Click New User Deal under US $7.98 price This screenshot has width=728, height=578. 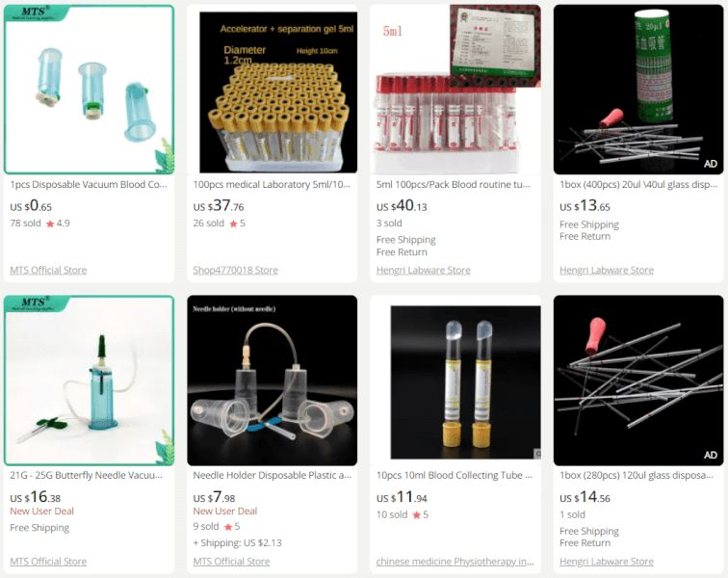(225, 512)
